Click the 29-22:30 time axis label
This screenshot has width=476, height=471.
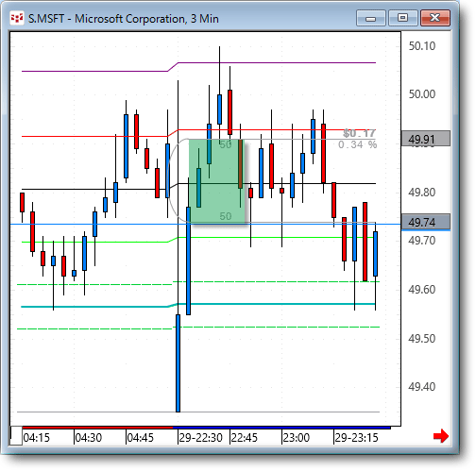pos(201,438)
